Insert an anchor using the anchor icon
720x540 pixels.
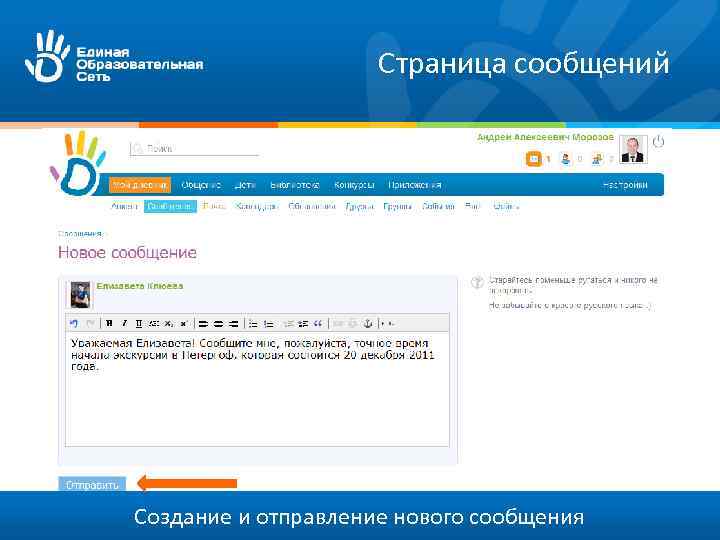click(x=368, y=324)
